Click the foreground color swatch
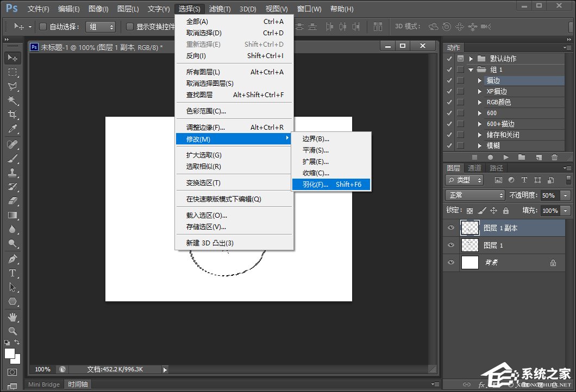576x392 pixels. coord(10,353)
